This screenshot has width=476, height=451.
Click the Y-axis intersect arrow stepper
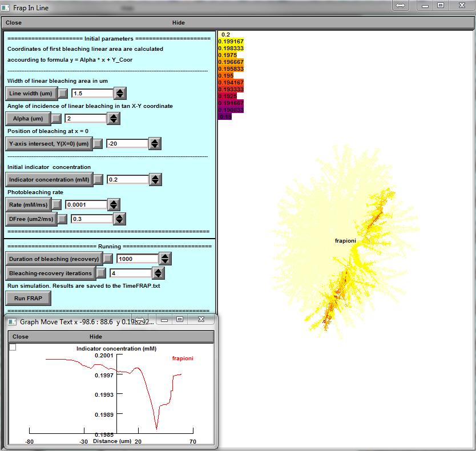click(x=155, y=144)
